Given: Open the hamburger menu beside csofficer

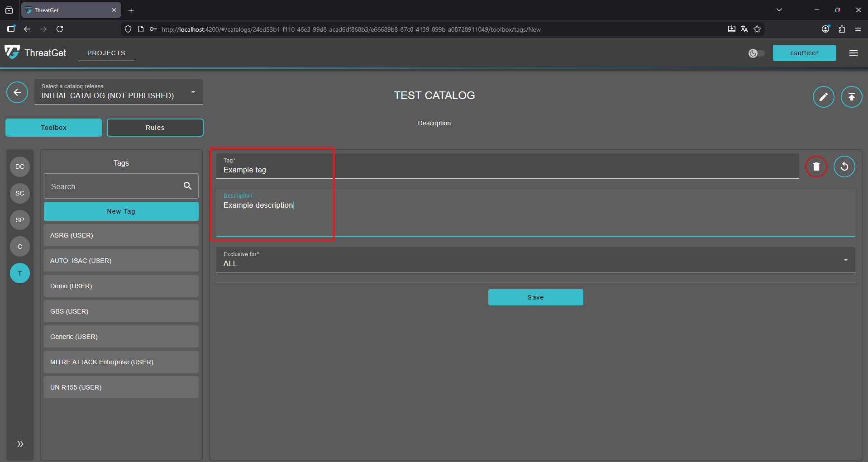Looking at the screenshot, I should [853, 53].
